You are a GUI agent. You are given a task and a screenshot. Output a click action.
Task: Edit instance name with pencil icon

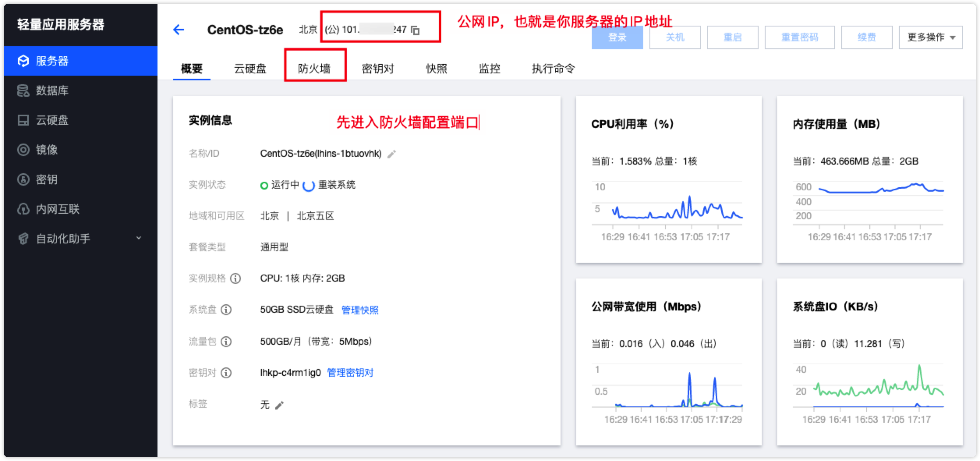(x=392, y=154)
